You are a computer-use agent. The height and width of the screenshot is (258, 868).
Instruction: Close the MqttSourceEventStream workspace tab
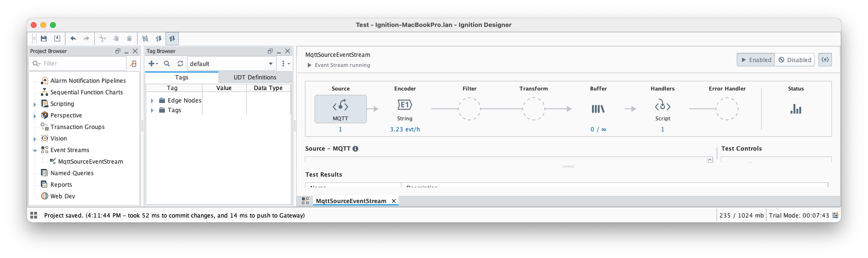pos(394,201)
